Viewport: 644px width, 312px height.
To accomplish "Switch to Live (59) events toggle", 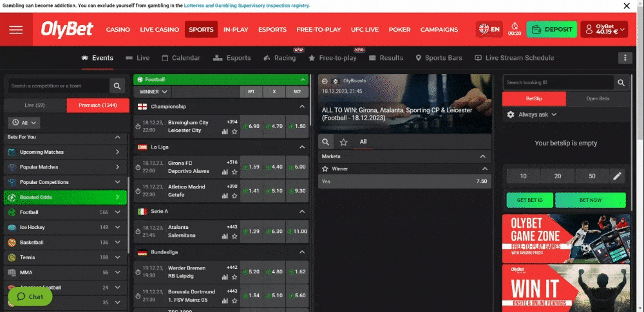I will pyautogui.click(x=35, y=106).
